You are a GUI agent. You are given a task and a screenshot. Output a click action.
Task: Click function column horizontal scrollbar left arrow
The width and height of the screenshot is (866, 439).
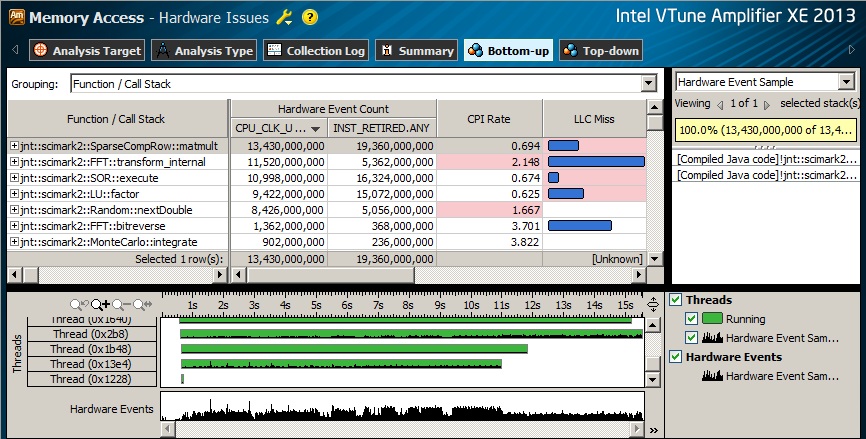[15, 274]
